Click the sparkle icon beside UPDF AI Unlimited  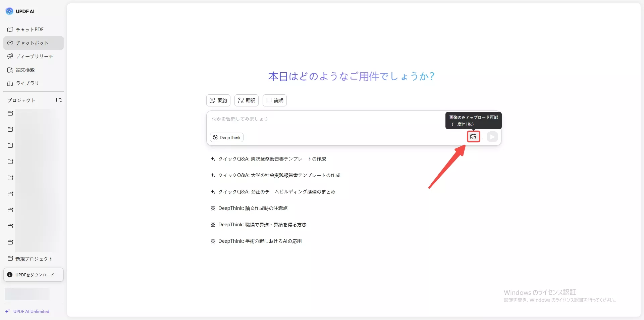pos(7,311)
